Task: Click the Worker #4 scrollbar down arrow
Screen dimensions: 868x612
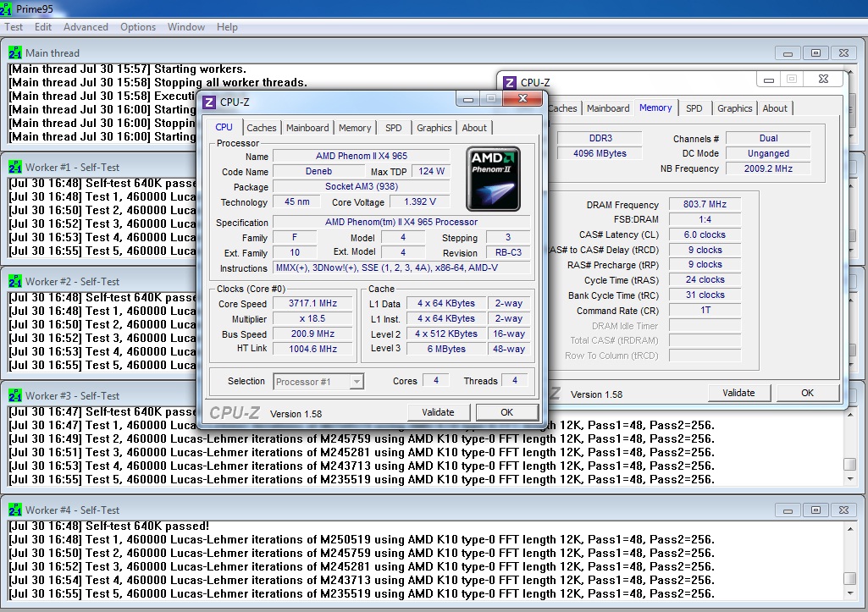Action: (x=850, y=593)
